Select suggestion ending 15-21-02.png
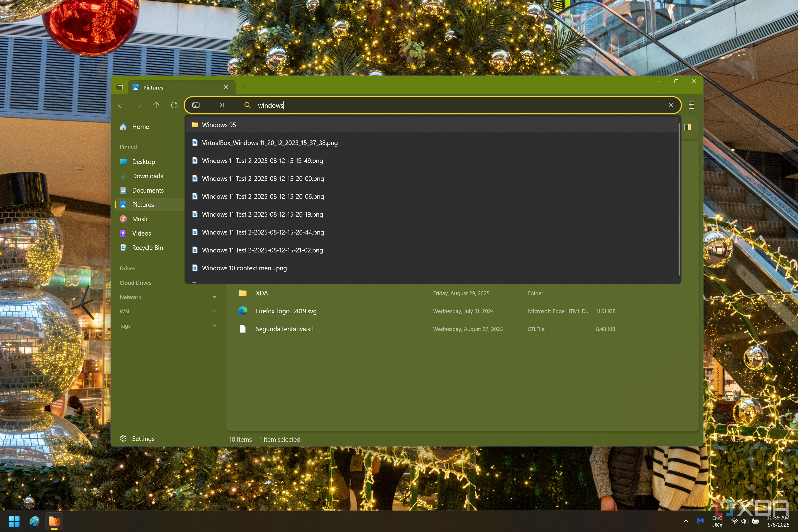Image resolution: width=798 pixels, height=532 pixels. click(431, 250)
